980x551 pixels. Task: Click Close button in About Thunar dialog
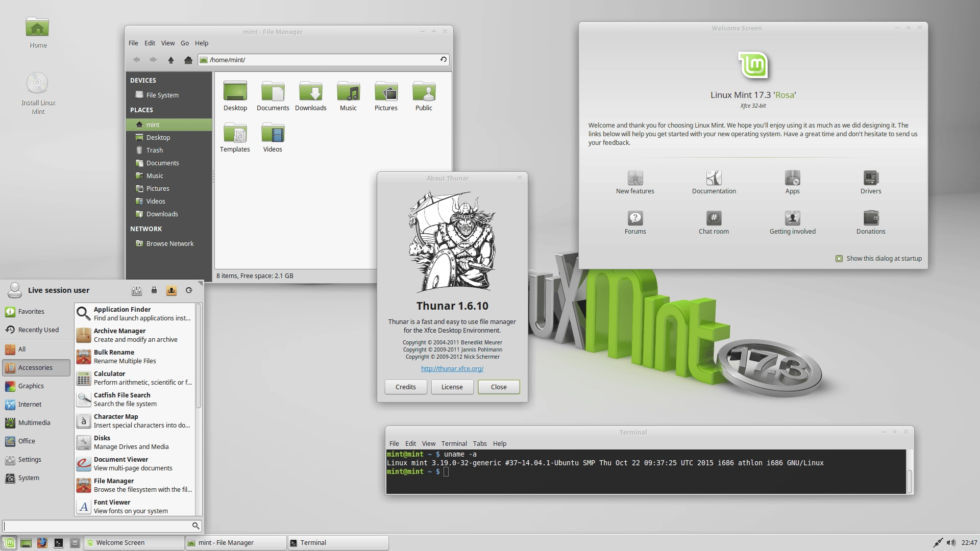pyautogui.click(x=499, y=387)
